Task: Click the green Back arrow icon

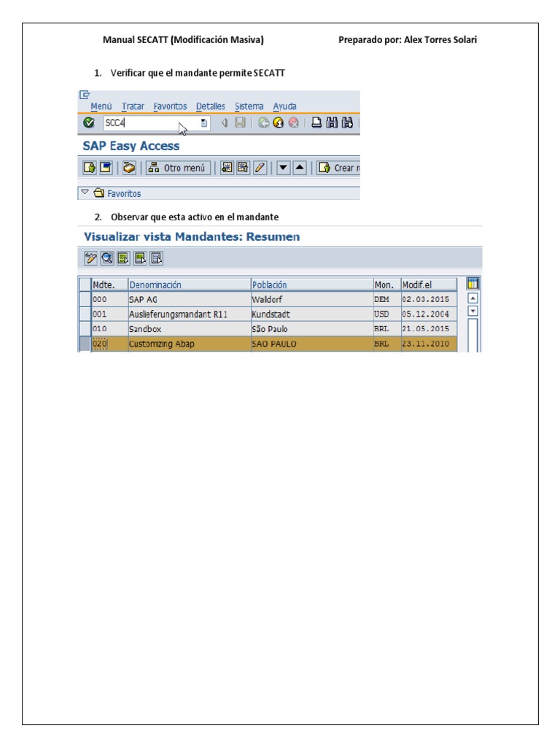Action: click(x=263, y=123)
